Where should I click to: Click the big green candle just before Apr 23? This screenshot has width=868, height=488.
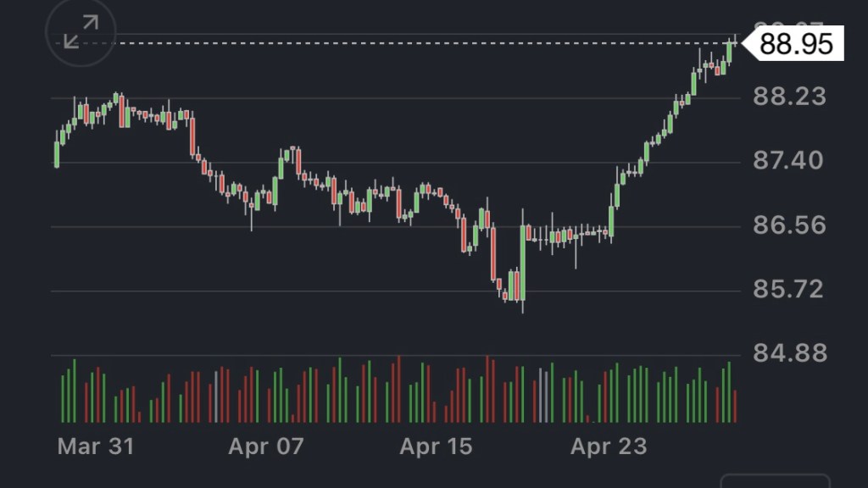pyautogui.click(x=610, y=219)
